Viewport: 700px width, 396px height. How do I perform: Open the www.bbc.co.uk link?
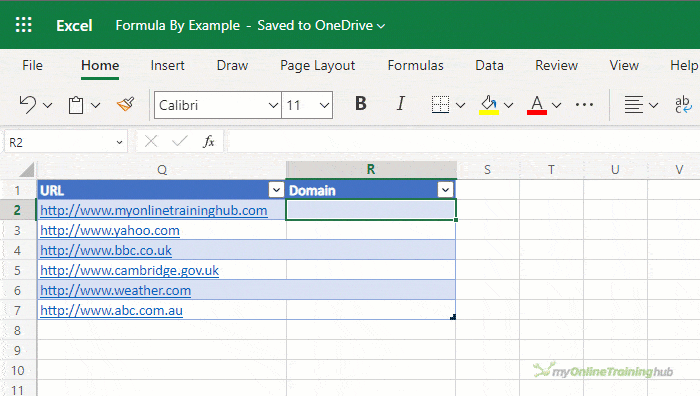[x=106, y=250]
